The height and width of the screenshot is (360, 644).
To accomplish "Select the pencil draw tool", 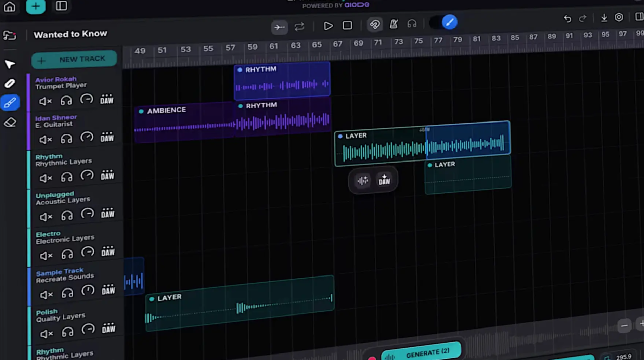I will tap(10, 83).
